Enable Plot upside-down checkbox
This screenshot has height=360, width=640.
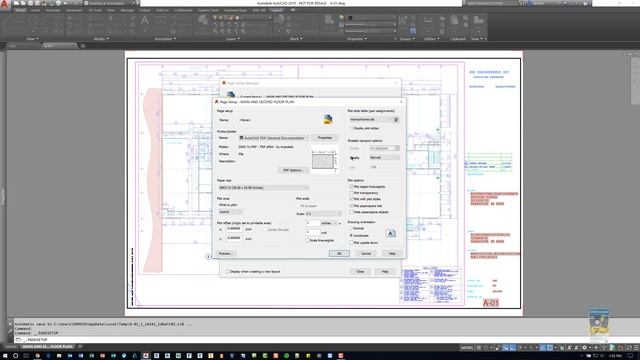351,242
